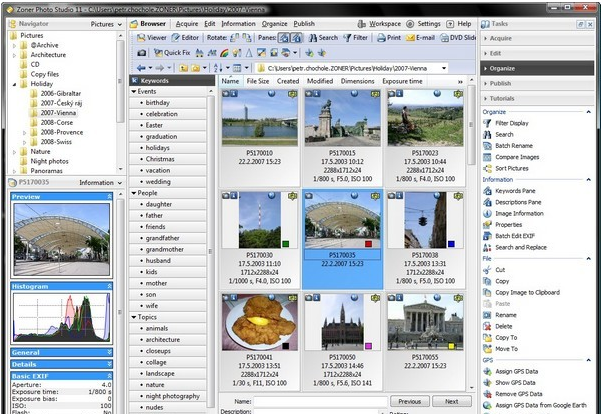Click the light bulb exposure icon
The width and height of the screenshot is (601, 414).
(x=236, y=53)
